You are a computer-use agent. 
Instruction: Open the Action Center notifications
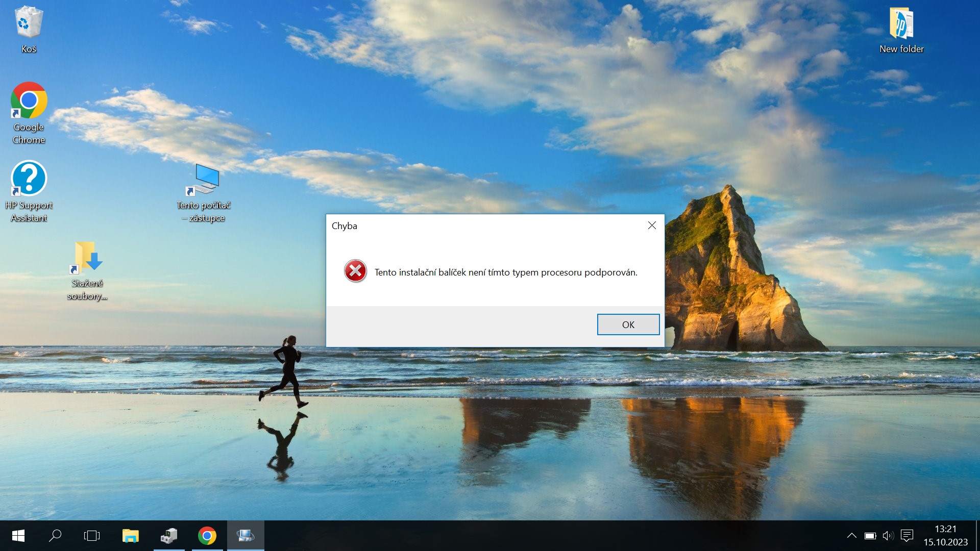(x=907, y=536)
